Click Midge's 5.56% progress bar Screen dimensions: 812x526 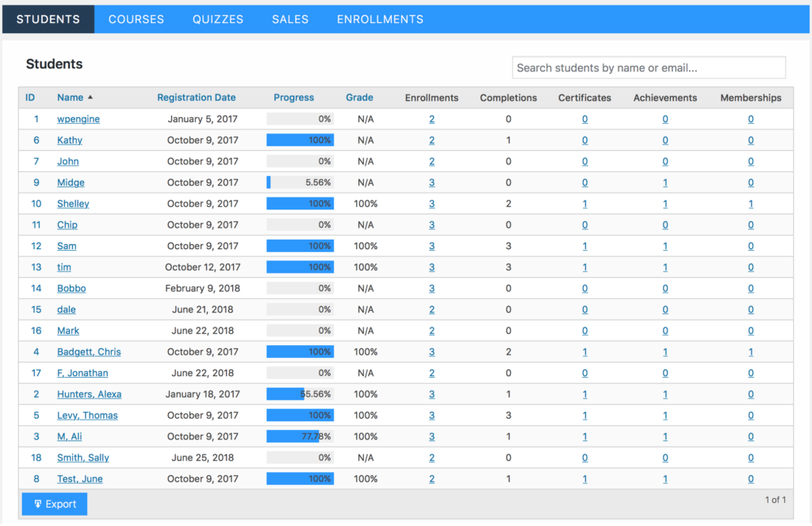point(300,182)
